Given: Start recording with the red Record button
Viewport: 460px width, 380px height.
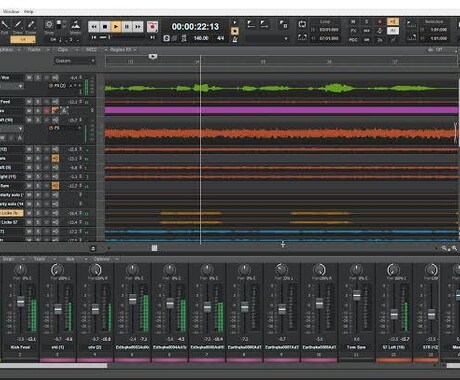Looking at the screenshot, I should click(153, 26).
